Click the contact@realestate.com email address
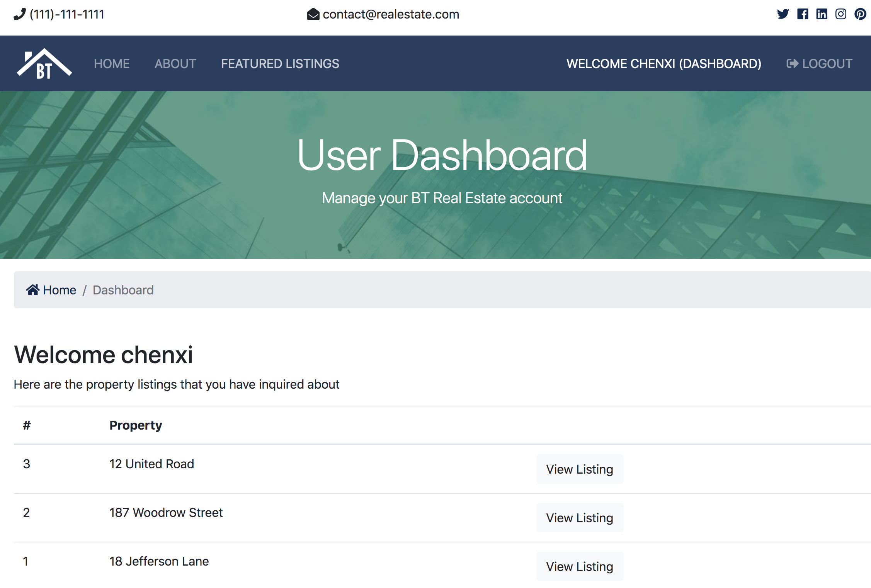The width and height of the screenshot is (871, 588). click(391, 14)
